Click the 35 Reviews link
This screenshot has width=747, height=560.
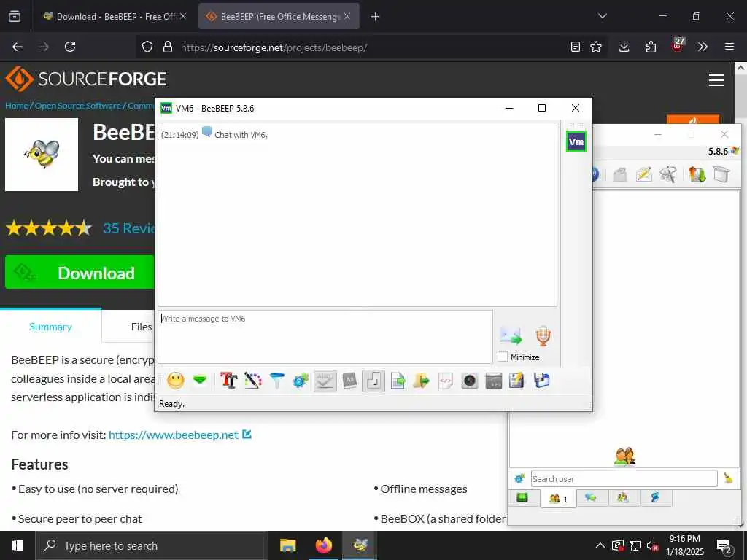(128, 228)
